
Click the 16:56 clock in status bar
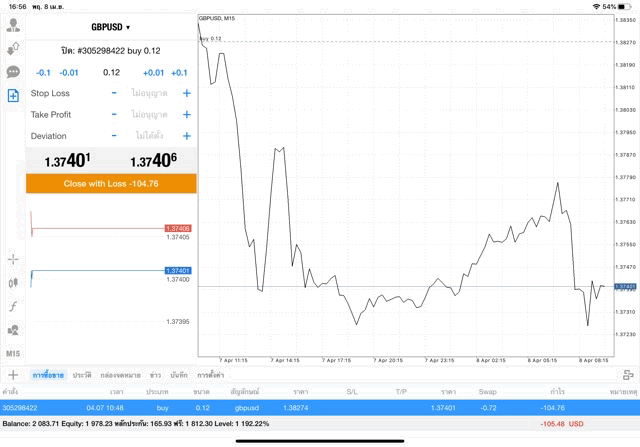pyautogui.click(x=17, y=7)
